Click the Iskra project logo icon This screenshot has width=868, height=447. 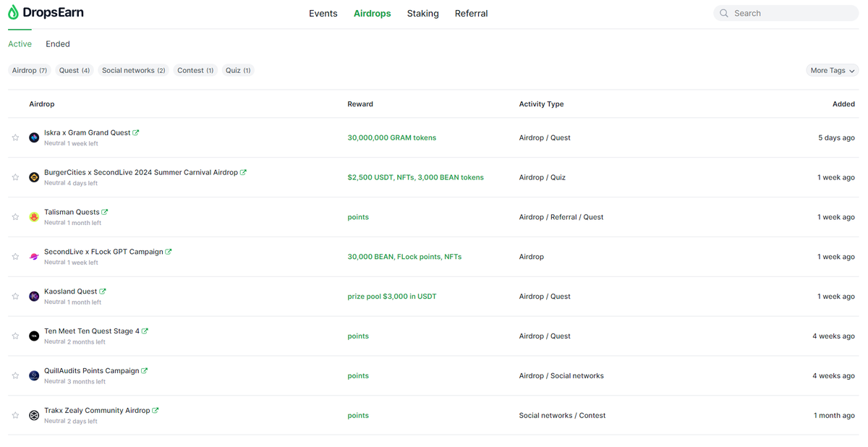[34, 137]
